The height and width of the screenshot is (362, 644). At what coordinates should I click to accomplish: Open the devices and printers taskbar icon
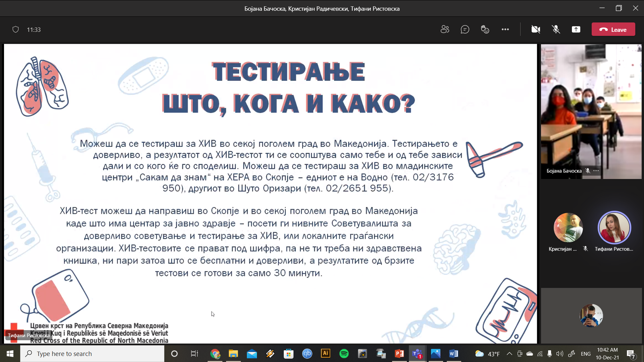pos(381,354)
